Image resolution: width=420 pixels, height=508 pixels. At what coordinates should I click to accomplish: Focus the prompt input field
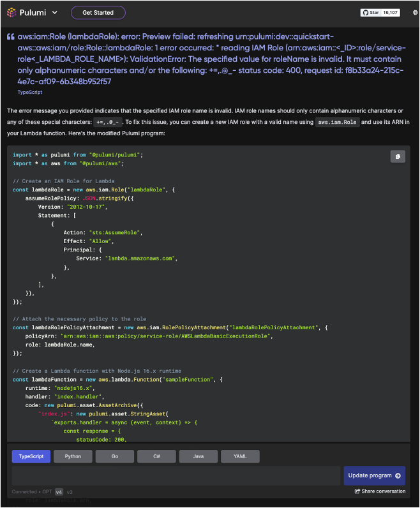176,475
